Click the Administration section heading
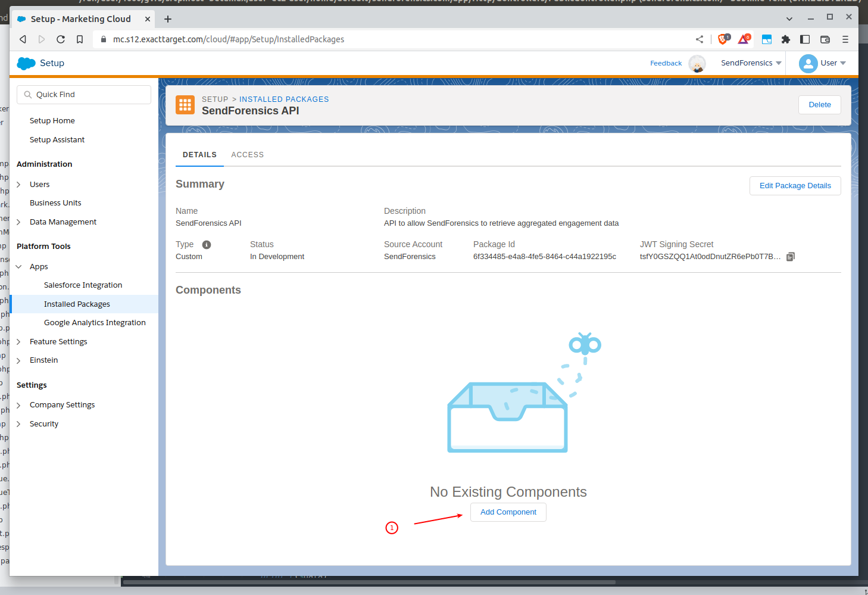 pos(45,164)
